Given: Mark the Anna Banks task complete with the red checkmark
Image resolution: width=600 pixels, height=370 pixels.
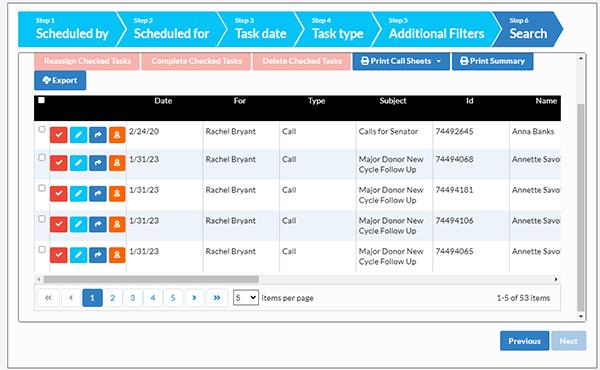Looking at the screenshot, I should coord(59,135).
